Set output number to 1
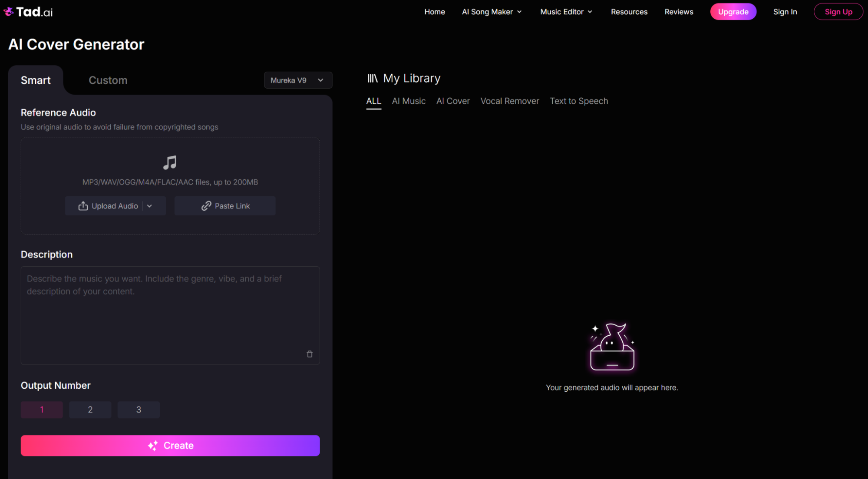Image resolution: width=868 pixels, height=479 pixels. (42, 410)
